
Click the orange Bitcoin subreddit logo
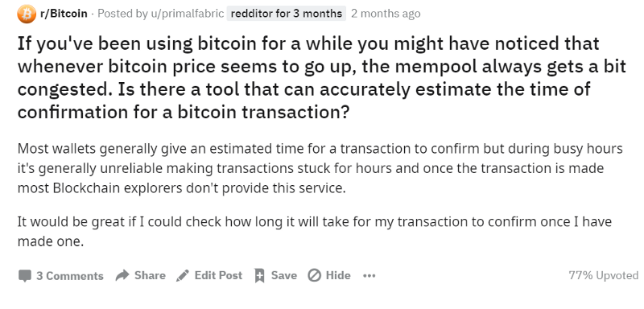pyautogui.click(x=27, y=14)
